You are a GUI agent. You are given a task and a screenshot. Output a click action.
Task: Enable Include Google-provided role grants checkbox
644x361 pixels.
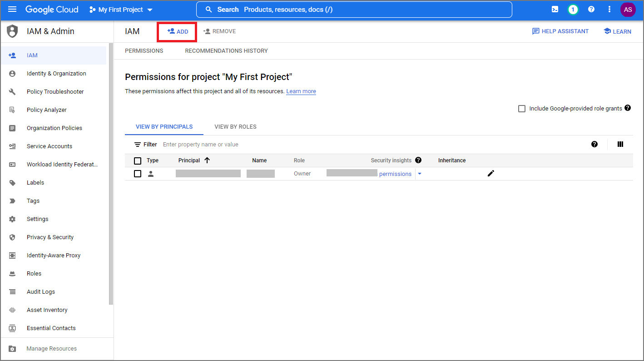[522, 109]
